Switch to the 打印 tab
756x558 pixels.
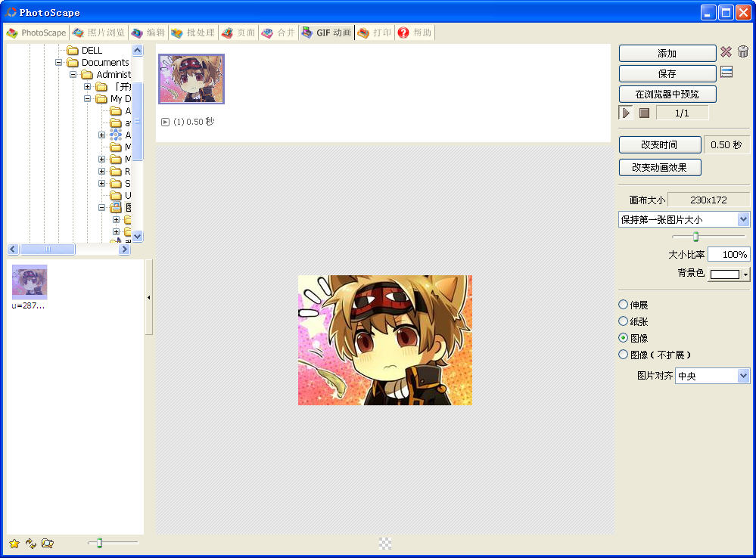(375, 33)
